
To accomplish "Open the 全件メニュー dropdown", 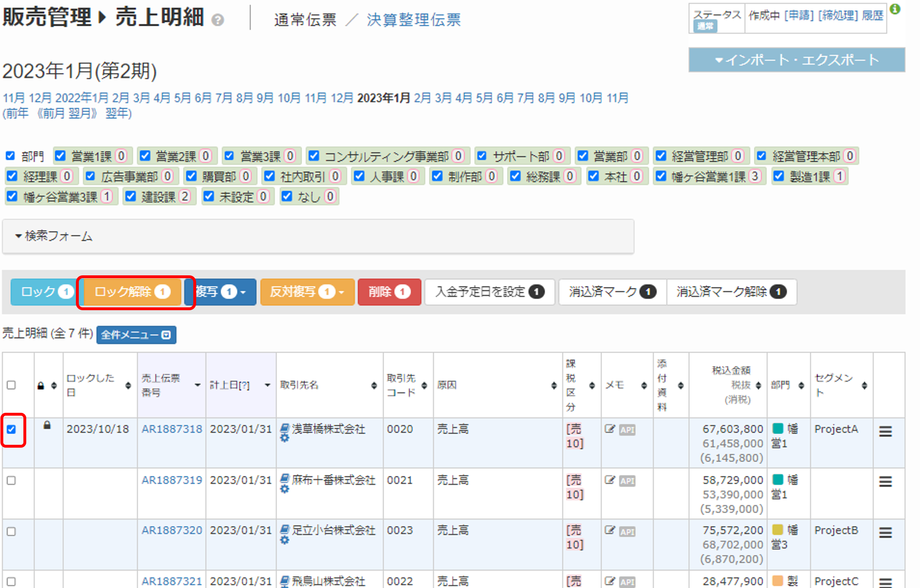I will tap(136, 335).
